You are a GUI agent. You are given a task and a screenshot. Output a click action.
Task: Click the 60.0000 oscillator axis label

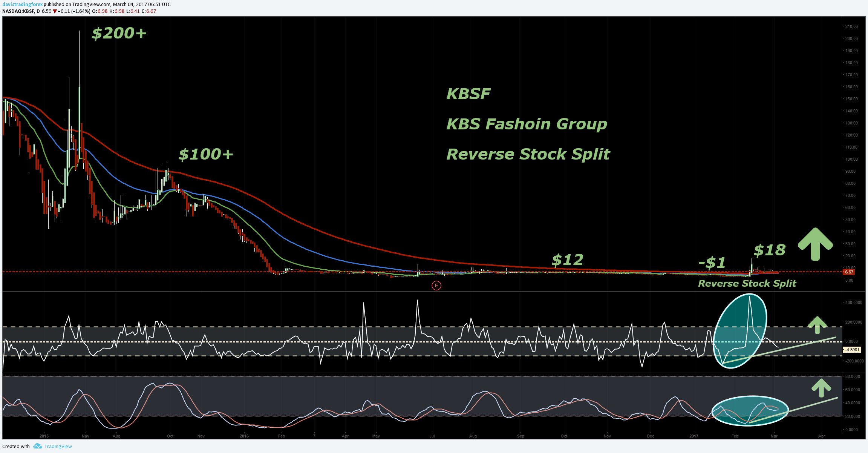pos(853,390)
